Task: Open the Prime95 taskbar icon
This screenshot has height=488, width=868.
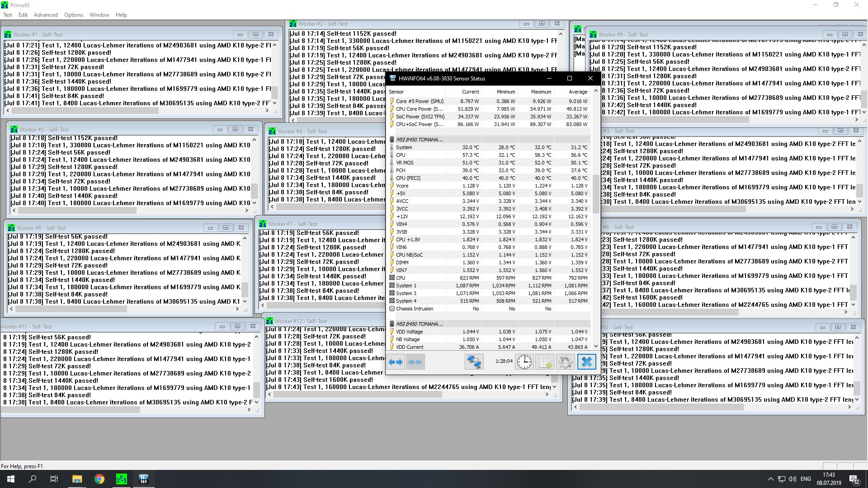Action: pyautogui.click(x=122, y=479)
